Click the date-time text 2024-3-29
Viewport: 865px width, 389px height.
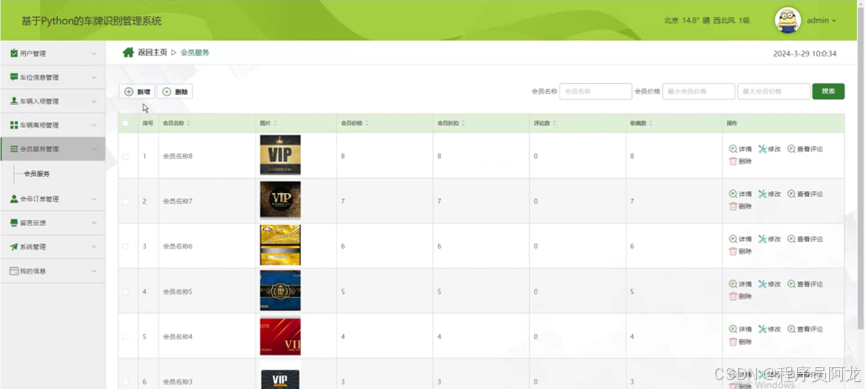point(805,54)
